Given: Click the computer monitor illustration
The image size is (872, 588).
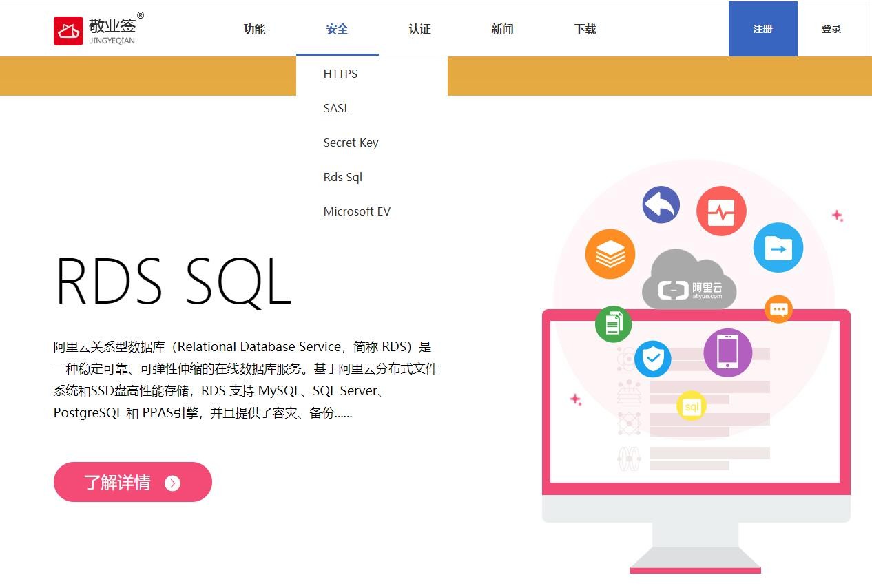Looking at the screenshot, I should (696, 441).
